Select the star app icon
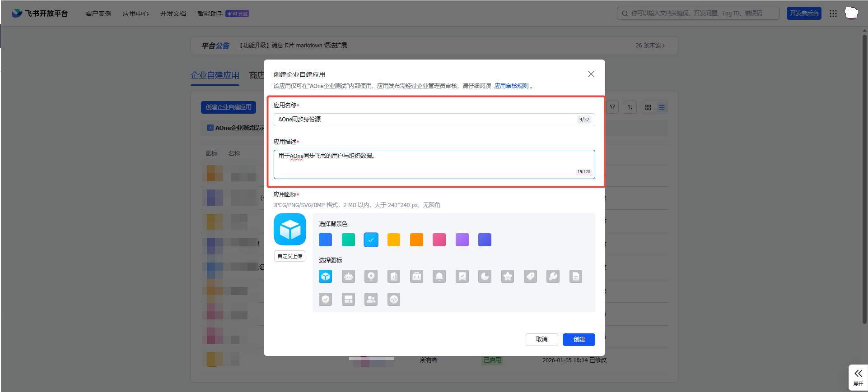The image size is (868, 392). point(508,277)
